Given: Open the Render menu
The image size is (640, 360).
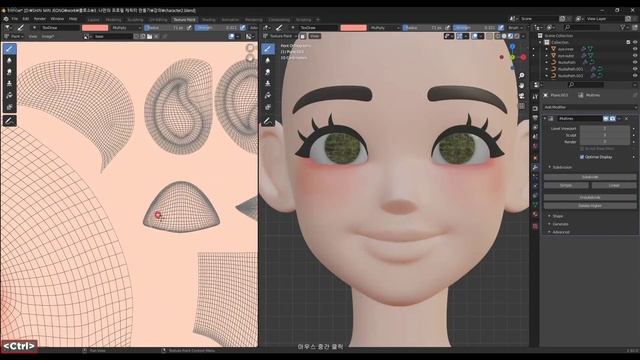Looking at the screenshot, I should tap(40, 19).
